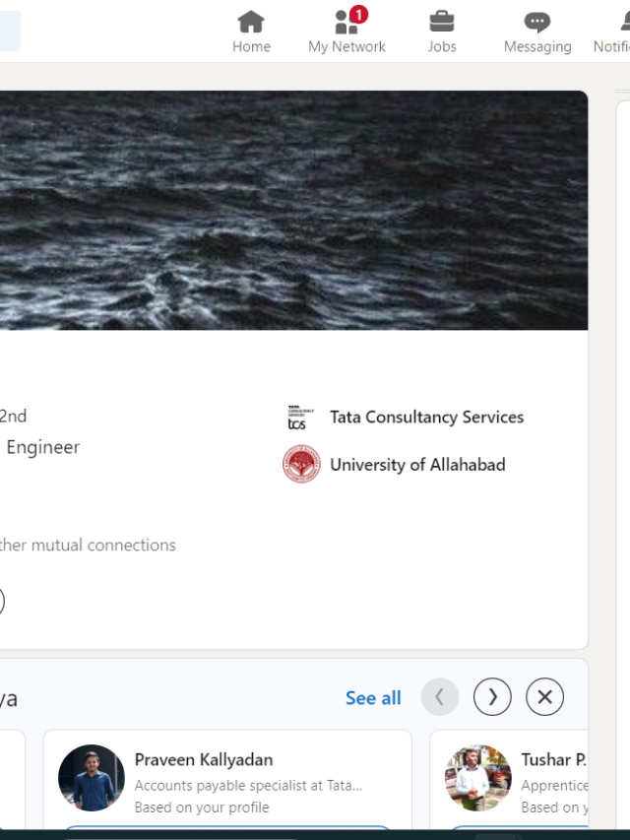630x840 pixels.
Task: Click the dark ocean cover photo
Action: [293, 211]
